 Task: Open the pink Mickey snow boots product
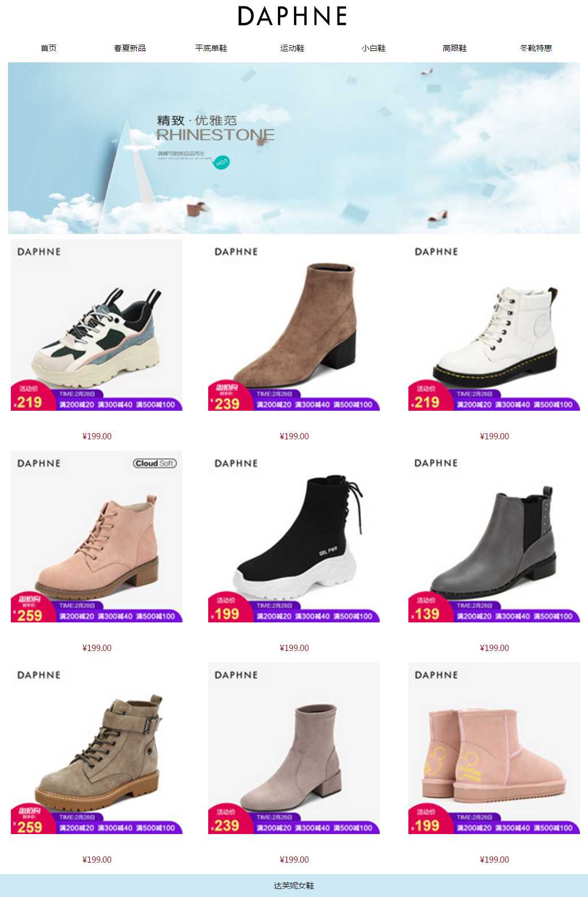tap(494, 748)
